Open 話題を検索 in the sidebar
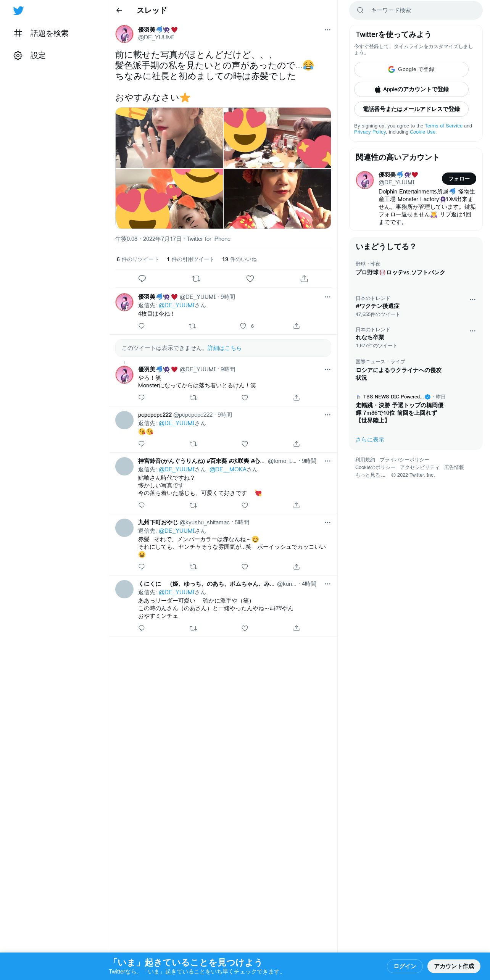Viewport: 490px width, 980px height. tap(41, 33)
